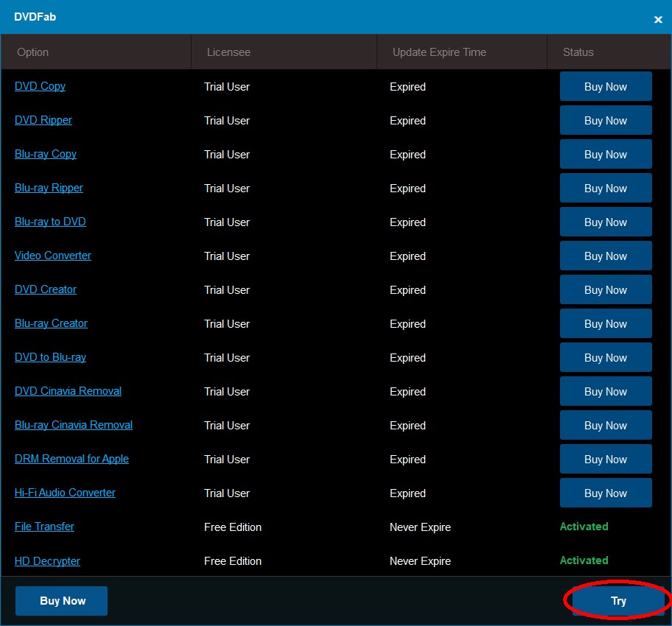
Task: Open the DVD Creator link
Action: point(46,289)
